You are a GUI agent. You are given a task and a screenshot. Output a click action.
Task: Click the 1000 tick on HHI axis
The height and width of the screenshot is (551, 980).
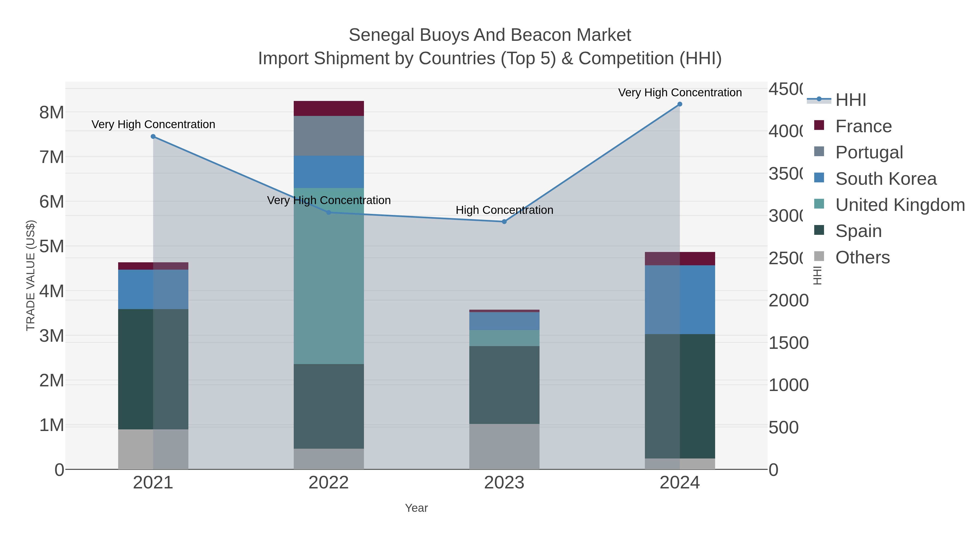tap(789, 385)
